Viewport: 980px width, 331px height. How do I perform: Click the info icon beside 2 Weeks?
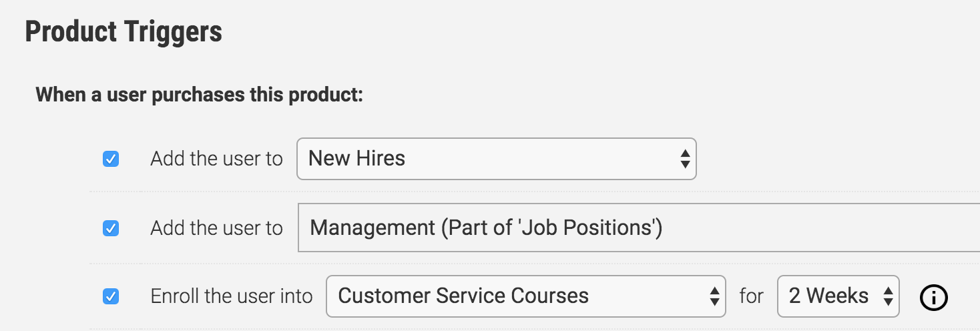pyautogui.click(x=933, y=297)
